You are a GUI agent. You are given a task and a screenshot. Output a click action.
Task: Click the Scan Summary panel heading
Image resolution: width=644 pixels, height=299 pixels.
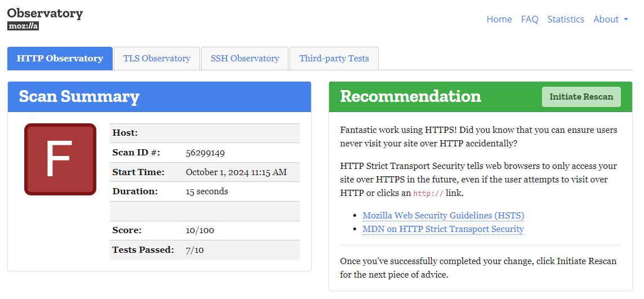click(x=79, y=96)
